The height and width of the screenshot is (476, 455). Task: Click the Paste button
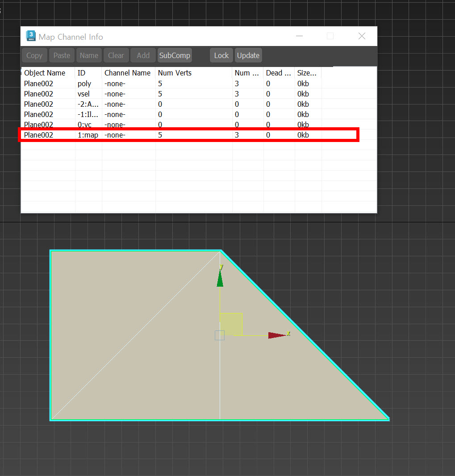[62, 55]
